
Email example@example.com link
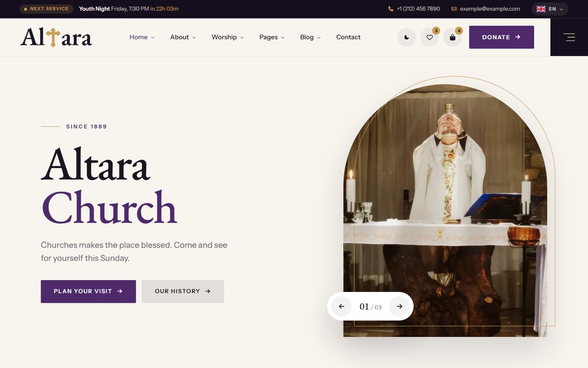coord(490,9)
